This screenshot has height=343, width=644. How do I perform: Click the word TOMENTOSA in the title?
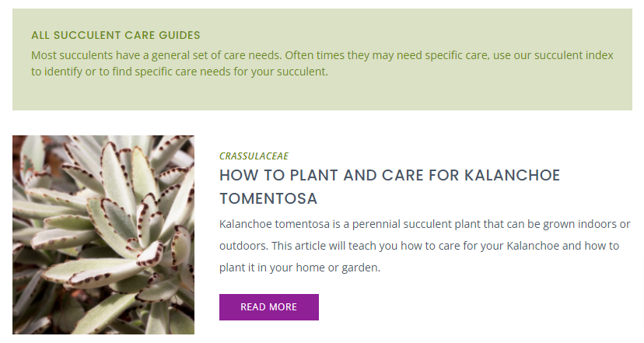pos(268,199)
